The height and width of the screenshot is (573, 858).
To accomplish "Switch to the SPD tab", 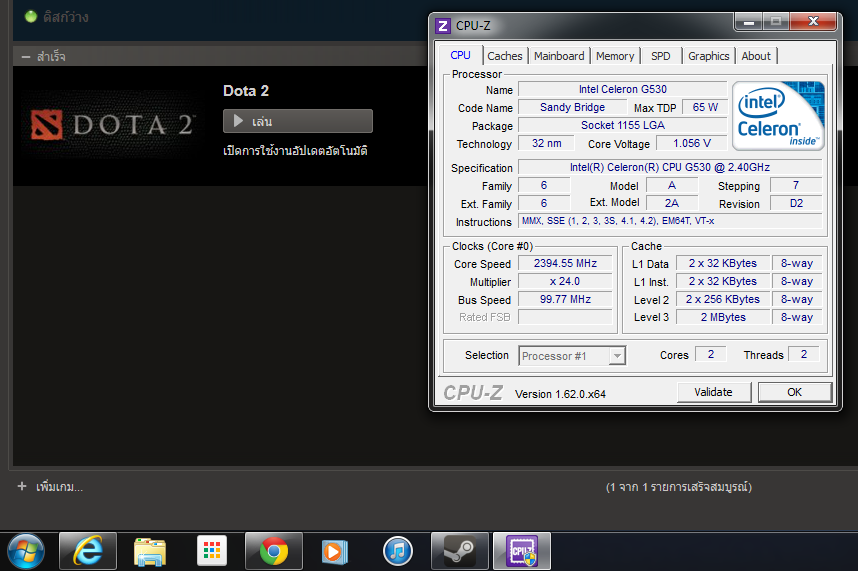I will coord(660,56).
